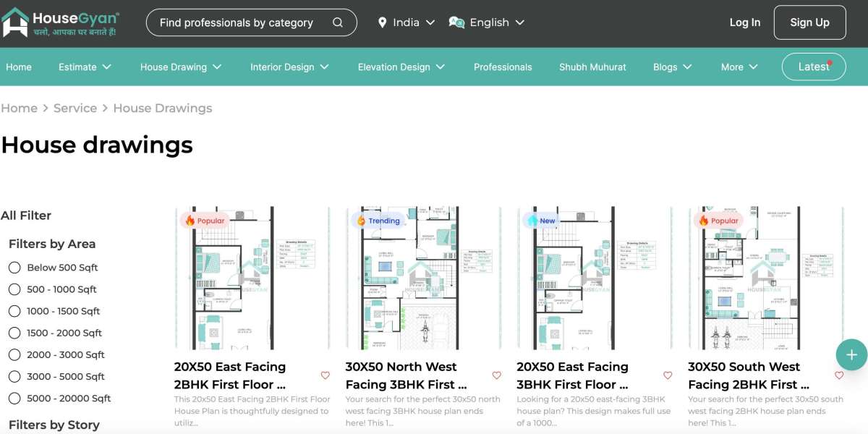Click the find professionals search field
Viewport: 868px width, 434px height.
click(x=239, y=22)
